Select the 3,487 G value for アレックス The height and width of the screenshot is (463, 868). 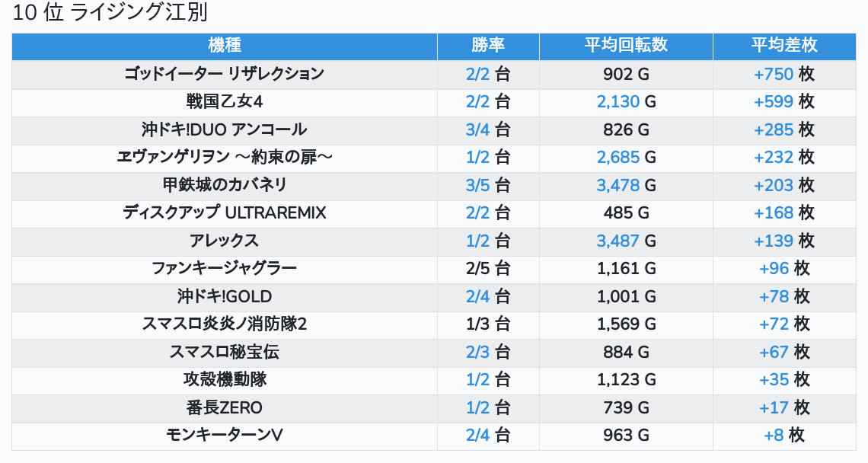[x=626, y=241]
